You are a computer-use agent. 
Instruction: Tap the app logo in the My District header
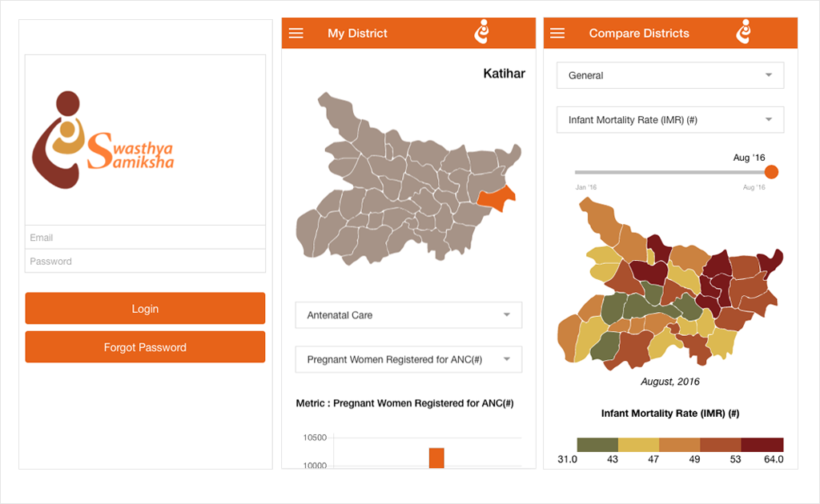pyautogui.click(x=482, y=32)
